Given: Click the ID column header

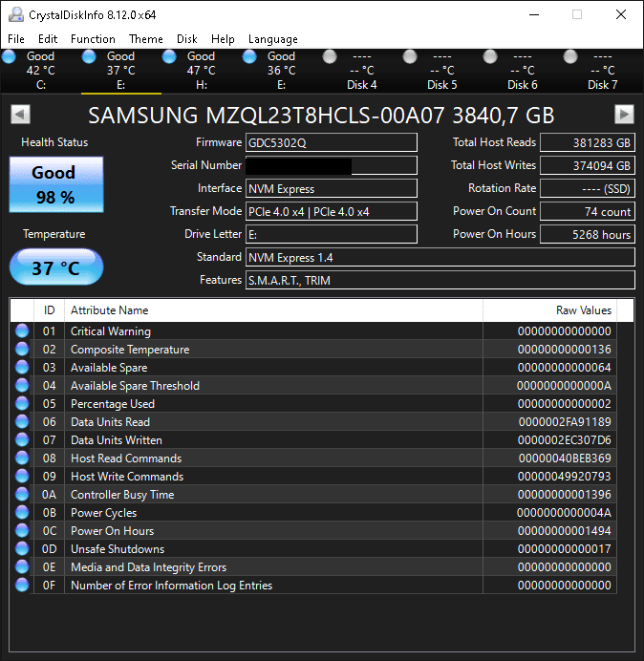Looking at the screenshot, I should [50, 310].
